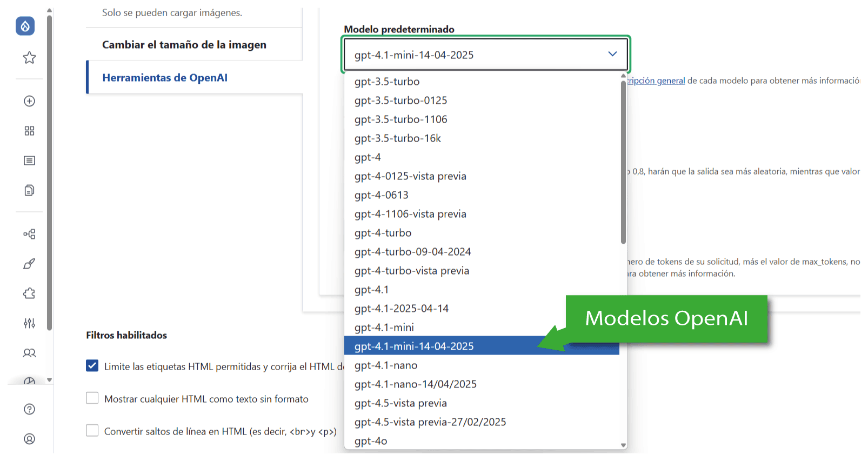Select the gpt-3.5-turbo-0125 option

482,101
